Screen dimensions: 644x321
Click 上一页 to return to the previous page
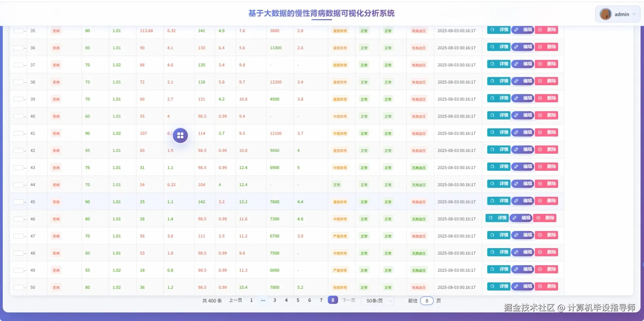(x=235, y=300)
